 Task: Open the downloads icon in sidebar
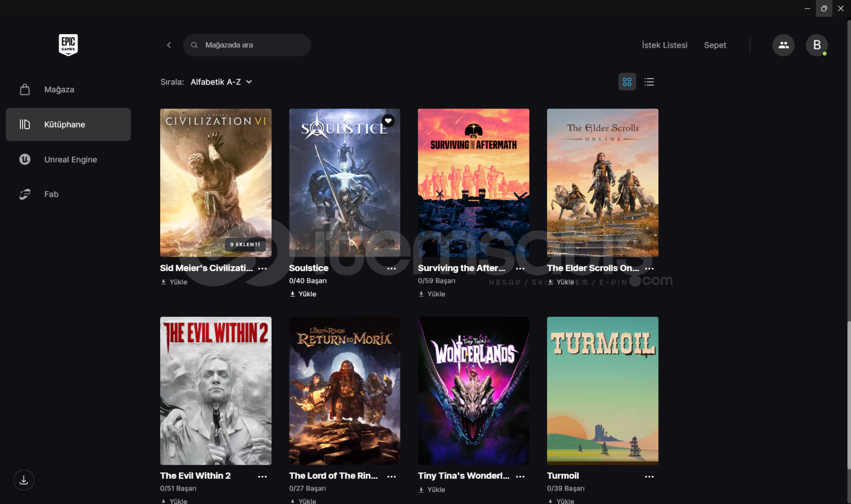tap(24, 480)
